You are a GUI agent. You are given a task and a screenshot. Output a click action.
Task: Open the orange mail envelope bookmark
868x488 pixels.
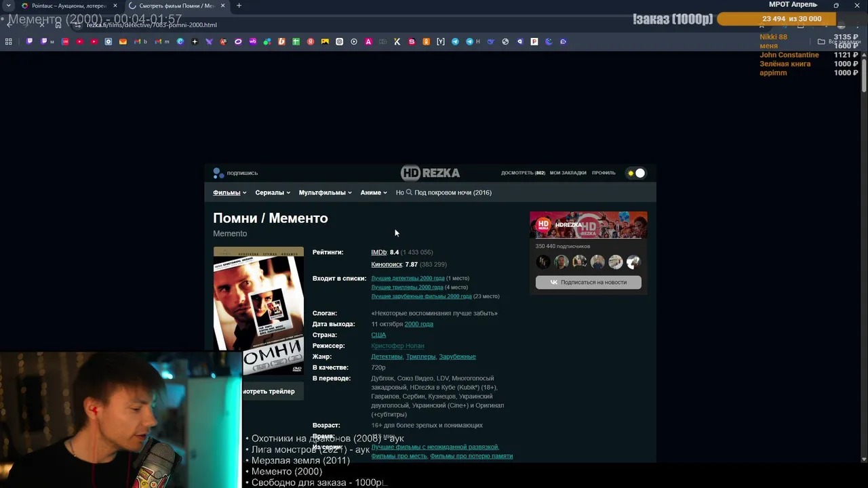[x=123, y=41]
